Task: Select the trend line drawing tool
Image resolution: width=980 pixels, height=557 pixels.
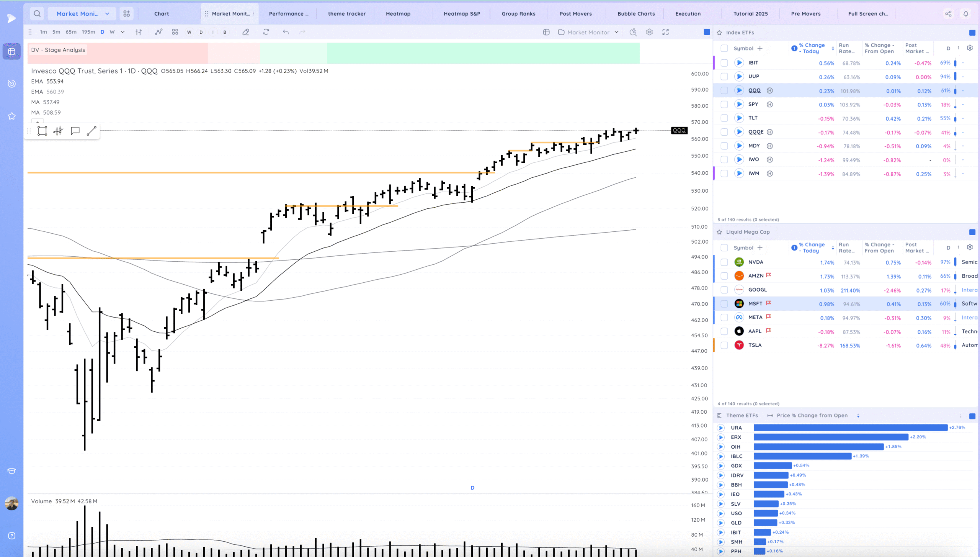Action: (x=91, y=131)
